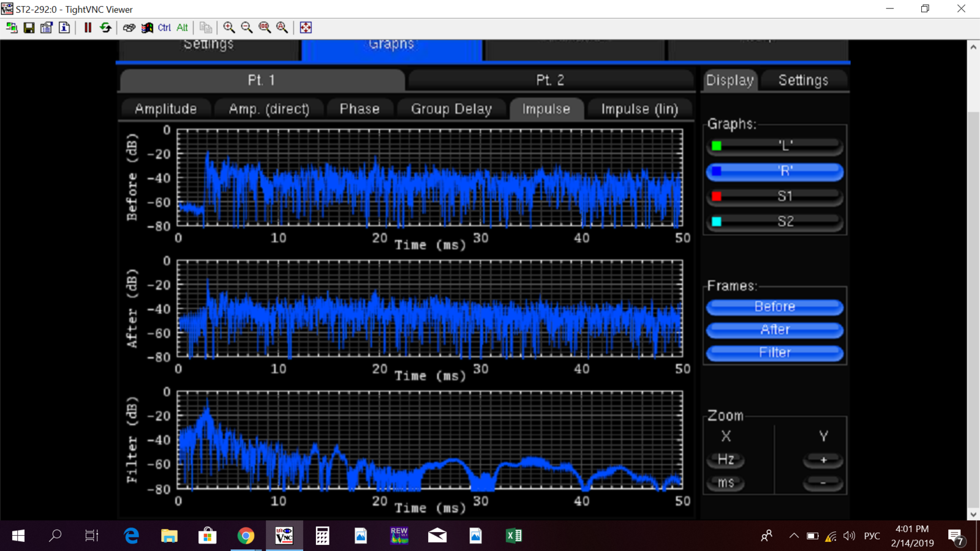
Task: Open the Mail app from taskbar
Action: 437,536
